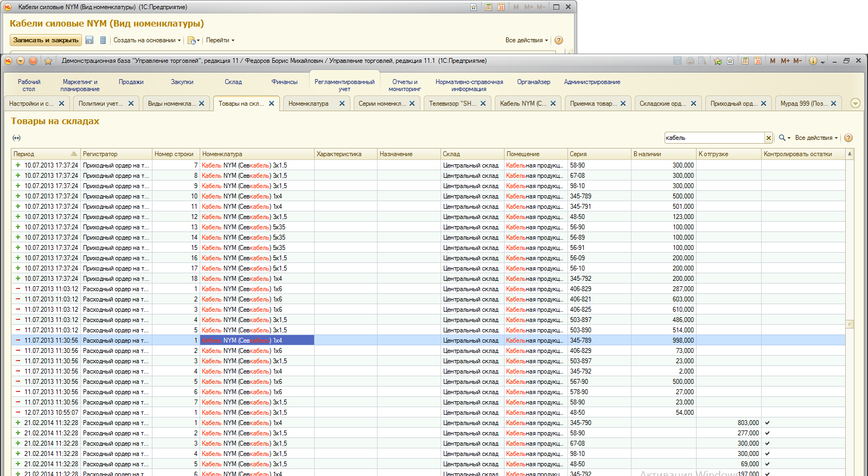Open Создать на основании dropdown
This screenshot has height=476, width=868.
pyautogui.click(x=147, y=40)
